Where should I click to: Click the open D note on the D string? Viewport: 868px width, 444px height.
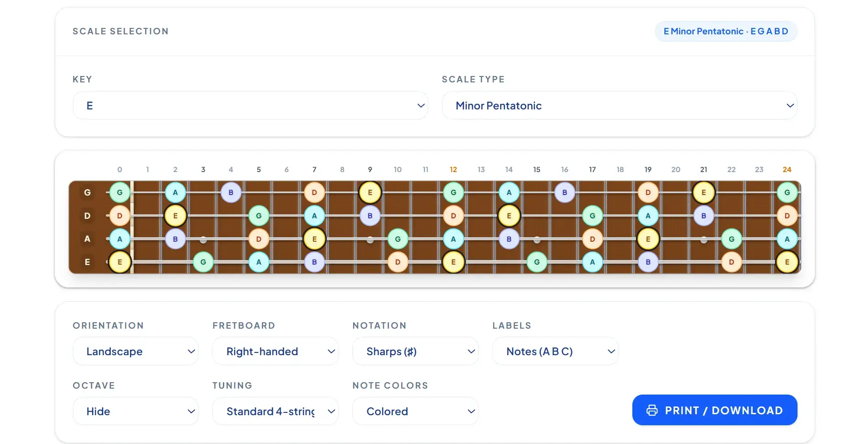tap(120, 216)
